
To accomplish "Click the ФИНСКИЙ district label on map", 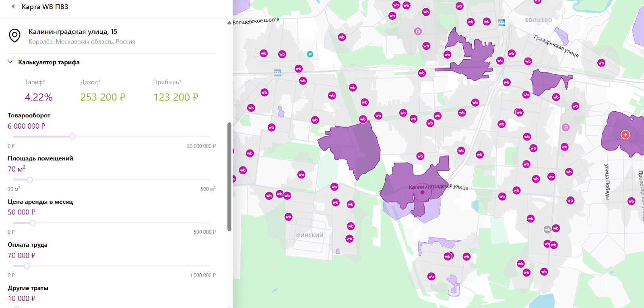I will click(310, 235).
